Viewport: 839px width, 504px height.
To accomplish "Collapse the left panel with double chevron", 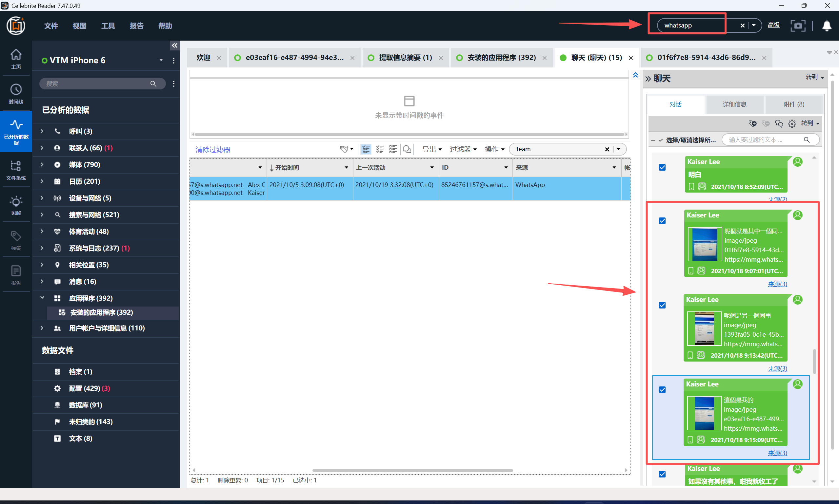I will 174,46.
